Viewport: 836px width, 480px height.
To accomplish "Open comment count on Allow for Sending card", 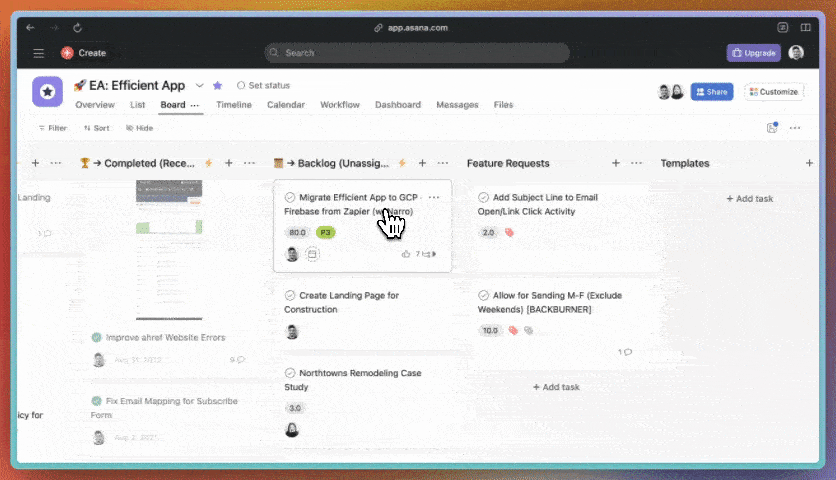I will coord(625,352).
